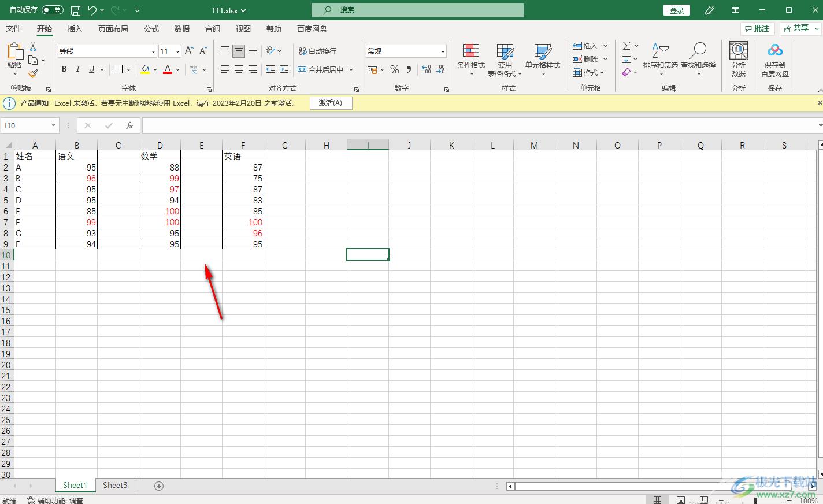The image size is (823, 504).
Task: Switch to Page Layout (页面布局) tab
Action: (x=113, y=29)
